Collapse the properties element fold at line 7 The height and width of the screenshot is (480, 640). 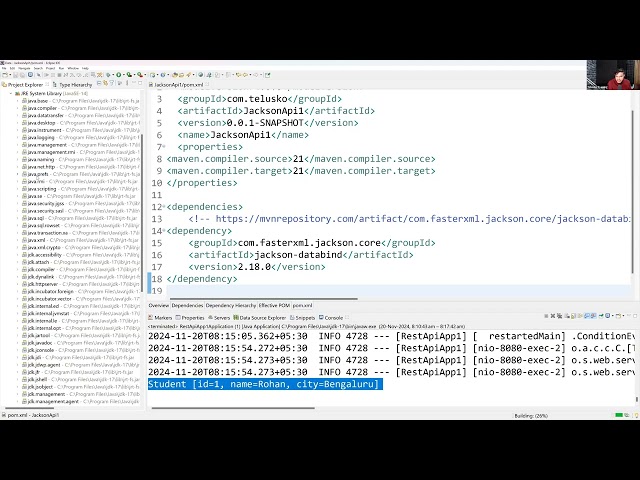pos(164,147)
